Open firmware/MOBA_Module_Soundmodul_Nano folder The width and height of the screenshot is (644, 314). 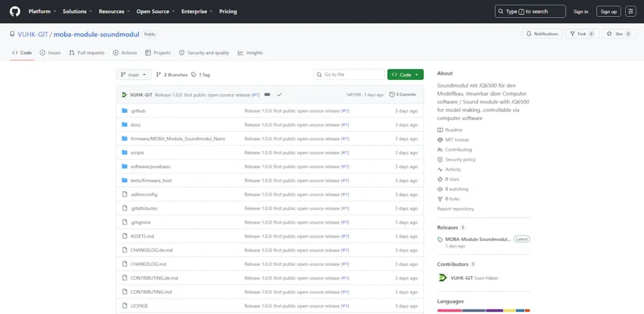pos(177,139)
